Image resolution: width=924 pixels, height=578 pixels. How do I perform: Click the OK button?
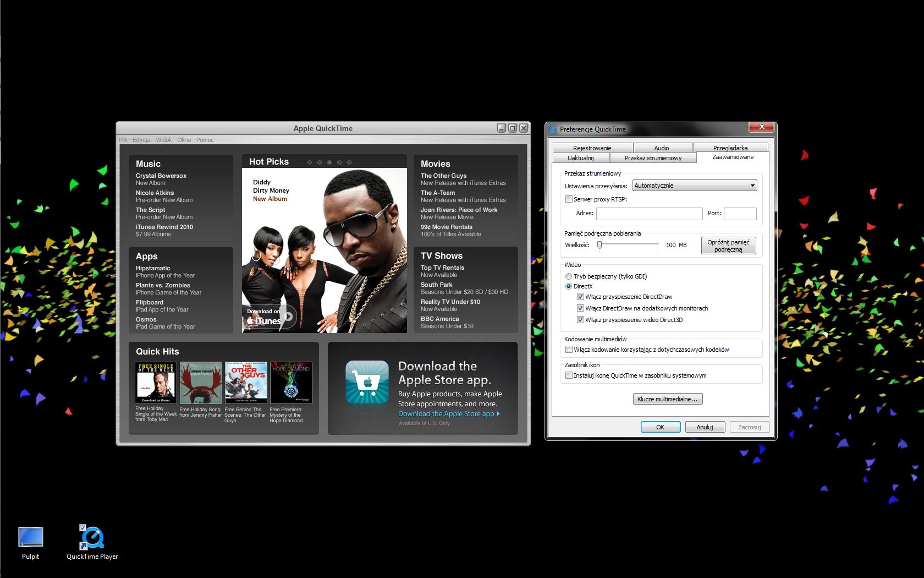[x=661, y=427]
